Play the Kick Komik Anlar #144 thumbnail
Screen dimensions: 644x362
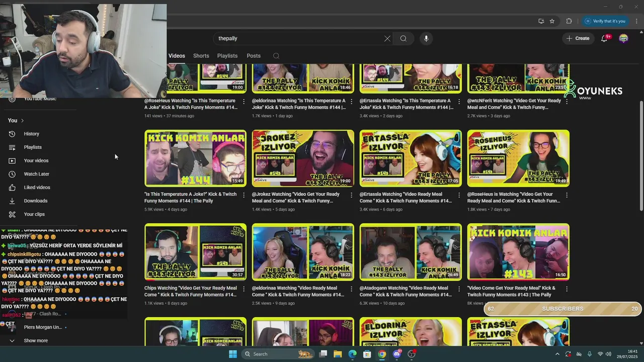coord(196,158)
